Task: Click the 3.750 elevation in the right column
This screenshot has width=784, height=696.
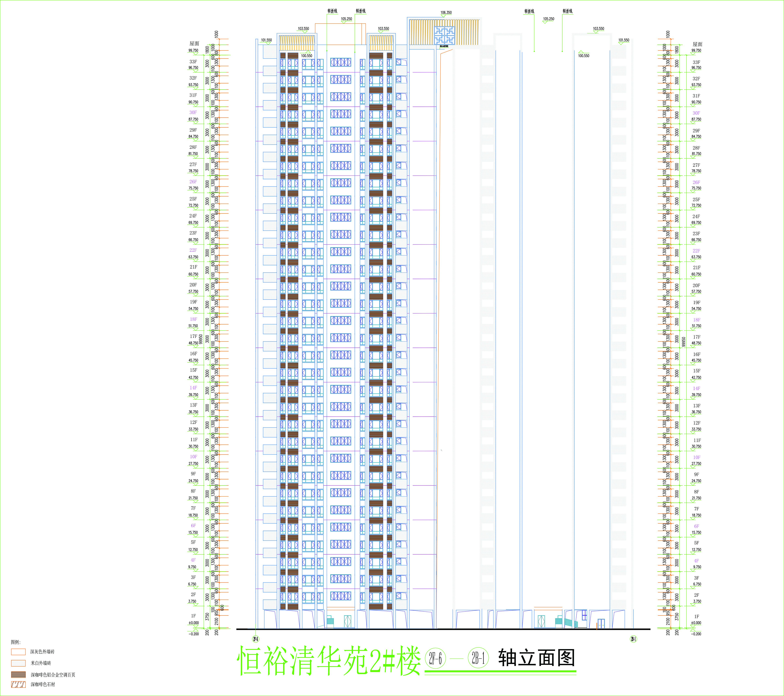Action: 697,602
